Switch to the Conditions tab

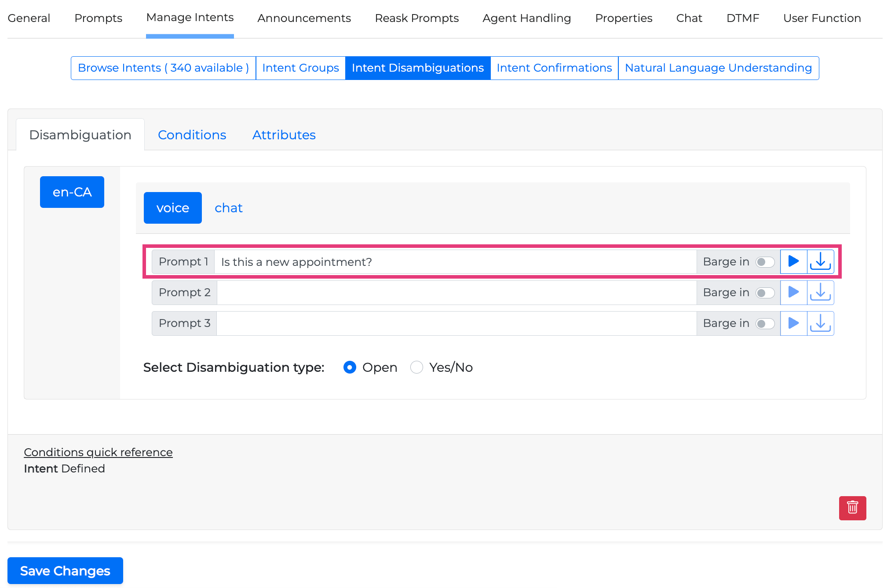click(192, 135)
